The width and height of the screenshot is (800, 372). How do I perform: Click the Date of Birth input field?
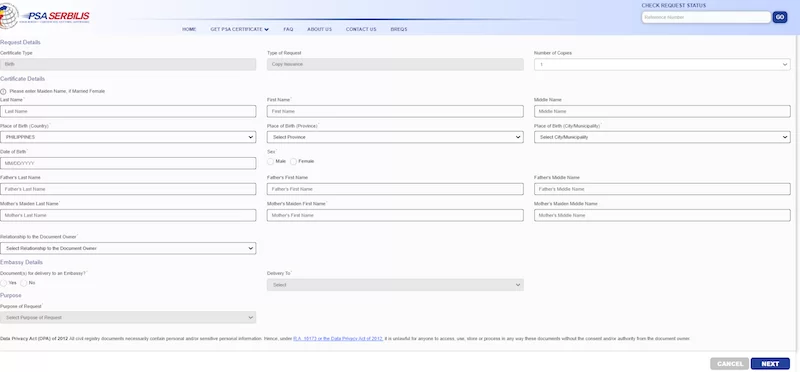tap(128, 163)
